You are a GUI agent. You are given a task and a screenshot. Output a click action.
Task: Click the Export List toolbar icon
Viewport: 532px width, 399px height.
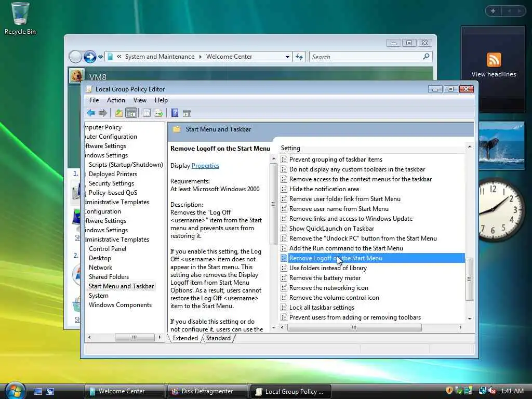pyautogui.click(x=159, y=113)
